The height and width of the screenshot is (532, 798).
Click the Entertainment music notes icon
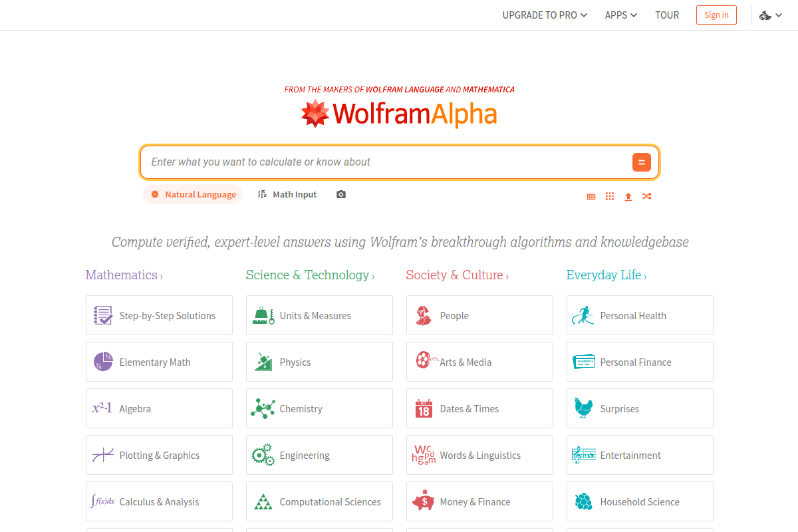coord(583,455)
